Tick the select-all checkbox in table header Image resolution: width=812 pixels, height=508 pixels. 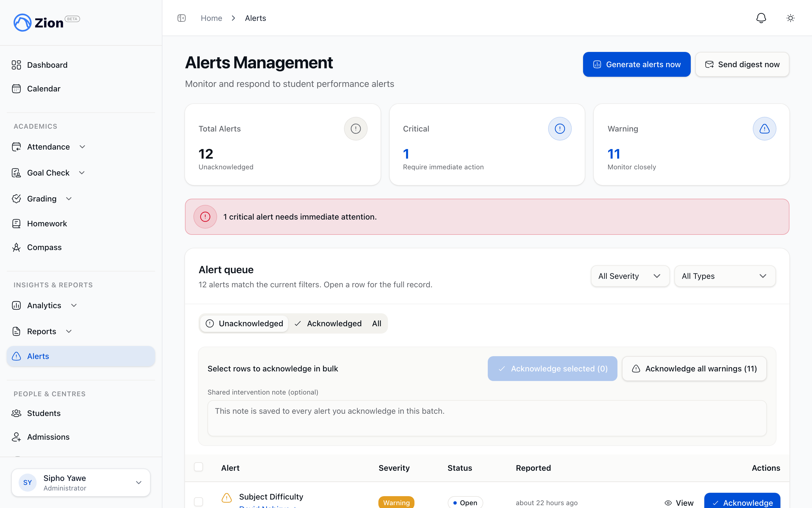[x=199, y=467]
